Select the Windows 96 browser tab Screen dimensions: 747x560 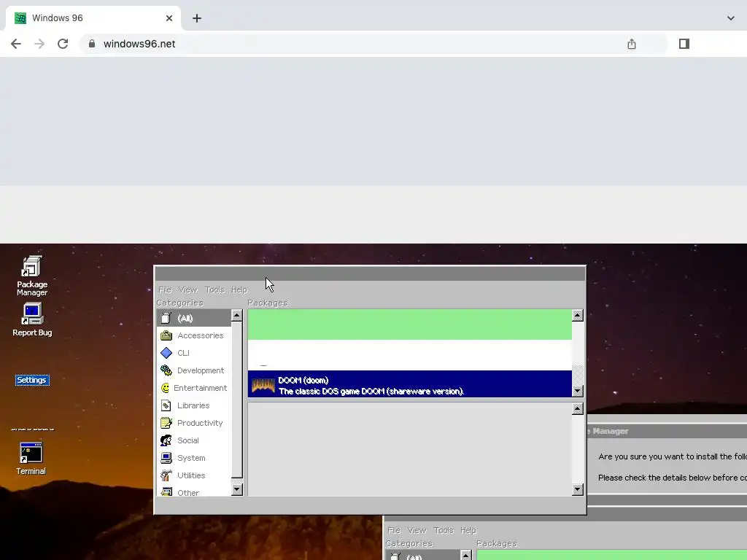click(x=93, y=18)
